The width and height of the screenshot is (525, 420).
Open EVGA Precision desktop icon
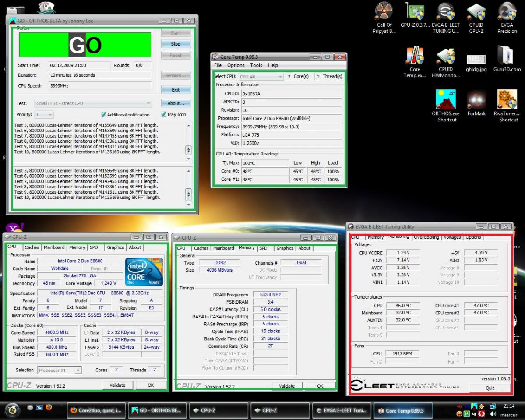[x=507, y=18]
